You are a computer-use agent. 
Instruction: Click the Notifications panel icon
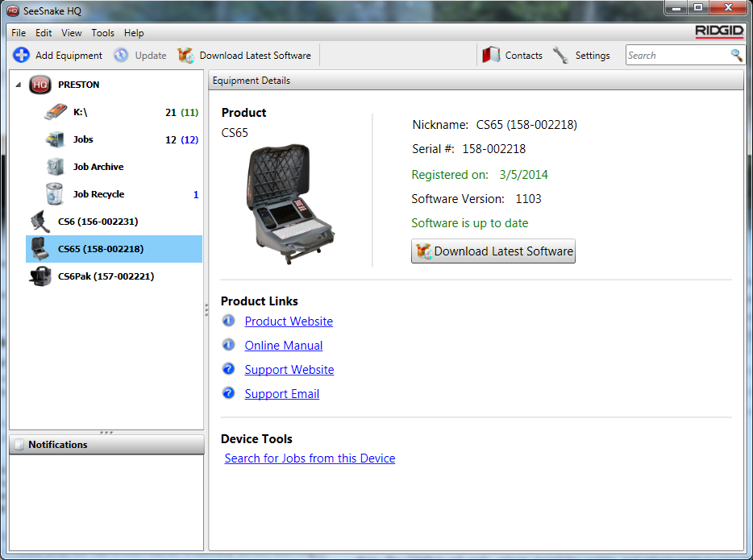19,444
